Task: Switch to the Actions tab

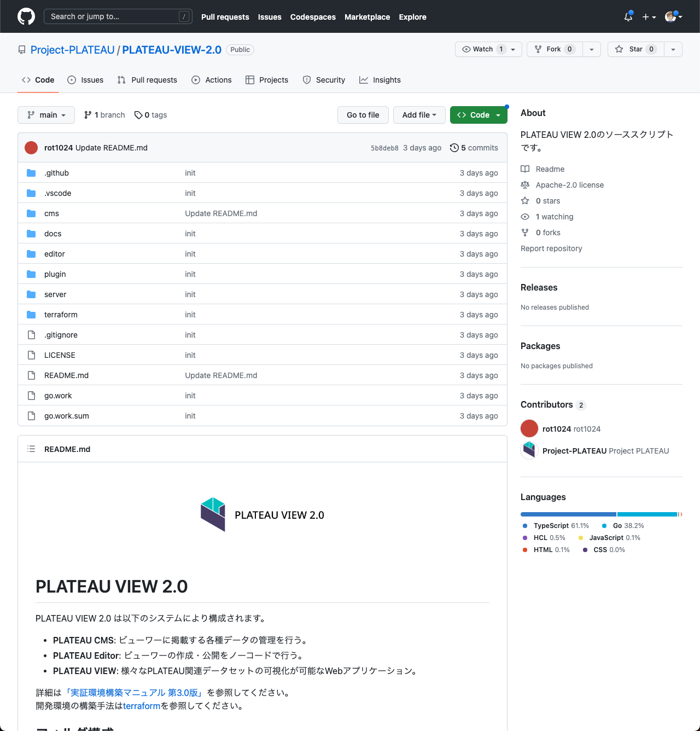Action: (218, 80)
